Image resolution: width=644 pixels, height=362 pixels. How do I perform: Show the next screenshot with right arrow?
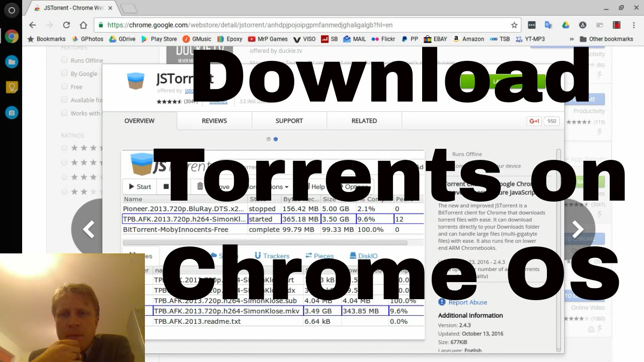(578, 229)
